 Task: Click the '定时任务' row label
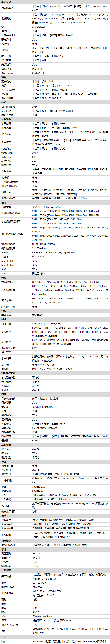pos(6,192)
